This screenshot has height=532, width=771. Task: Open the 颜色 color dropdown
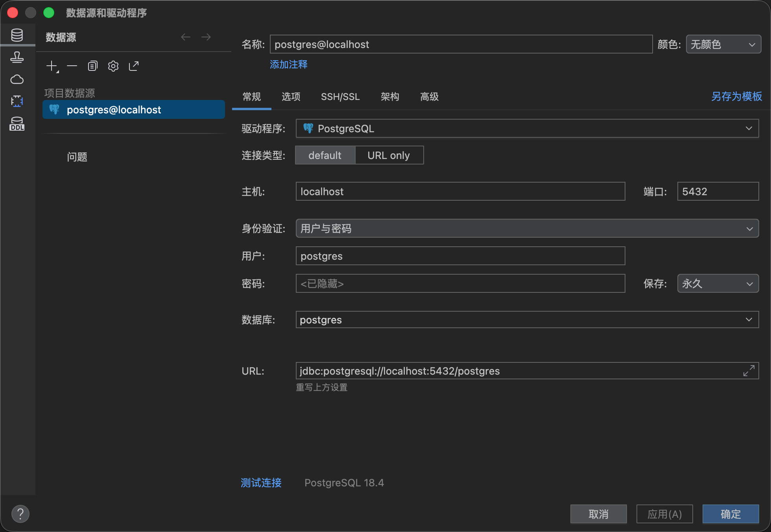point(723,44)
